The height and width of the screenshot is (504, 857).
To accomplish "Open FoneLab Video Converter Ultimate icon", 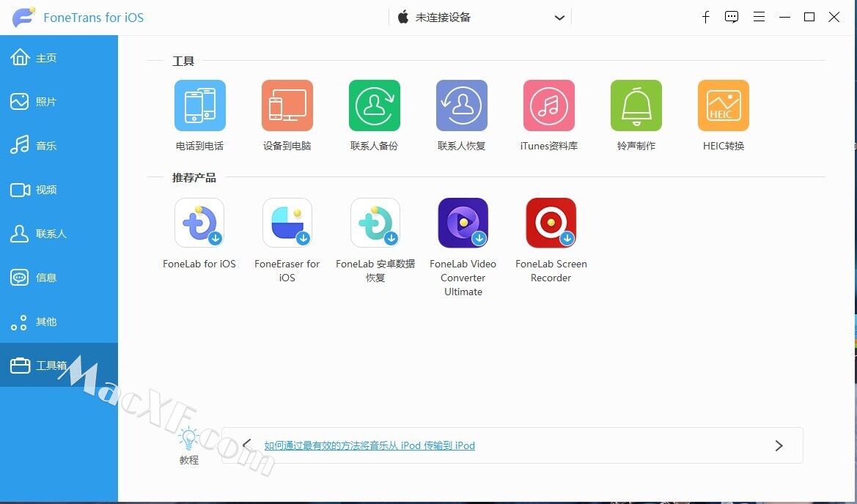I will (x=463, y=223).
